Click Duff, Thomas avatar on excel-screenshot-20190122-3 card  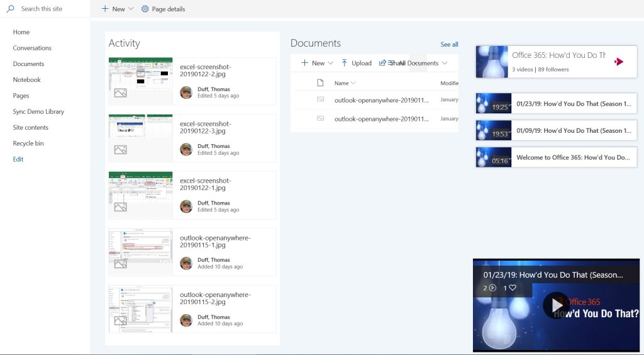pyautogui.click(x=186, y=150)
